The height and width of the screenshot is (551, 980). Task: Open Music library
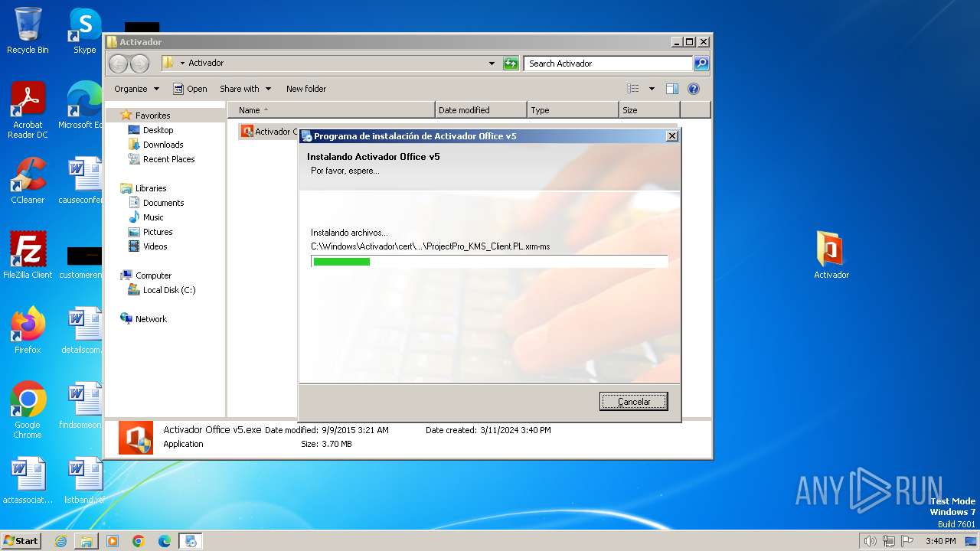tap(153, 217)
